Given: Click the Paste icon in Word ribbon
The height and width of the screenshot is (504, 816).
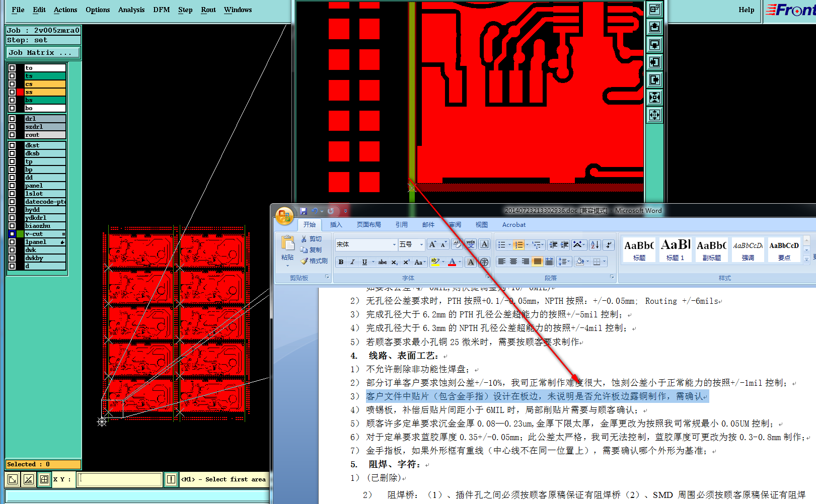Looking at the screenshot, I should pos(287,243).
